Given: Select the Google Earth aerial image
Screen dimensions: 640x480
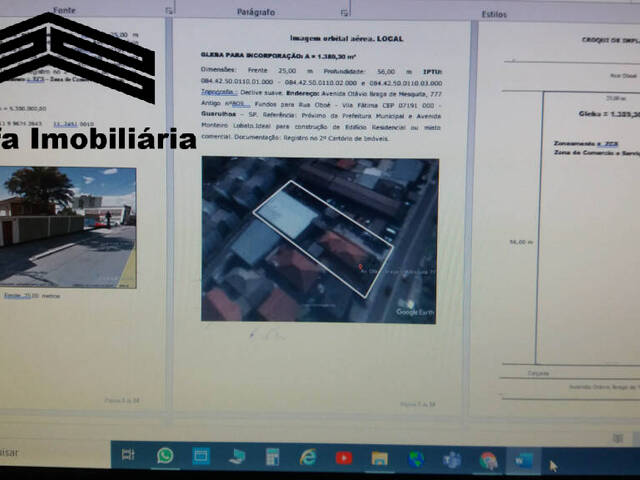Looking at the screenshot, I should tap(319, 240).
